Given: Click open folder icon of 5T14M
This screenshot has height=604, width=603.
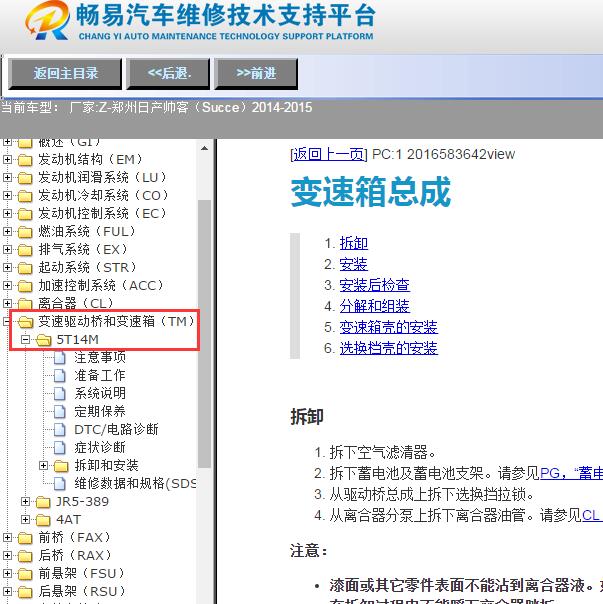Looking at the screenshot, I should click(x=44, y=340).
